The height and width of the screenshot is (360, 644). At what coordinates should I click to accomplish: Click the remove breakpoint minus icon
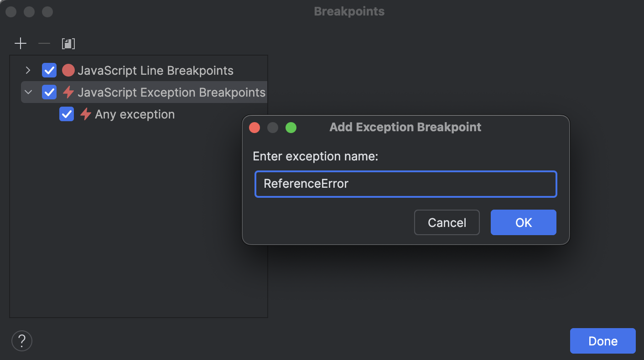coord(44,43)
